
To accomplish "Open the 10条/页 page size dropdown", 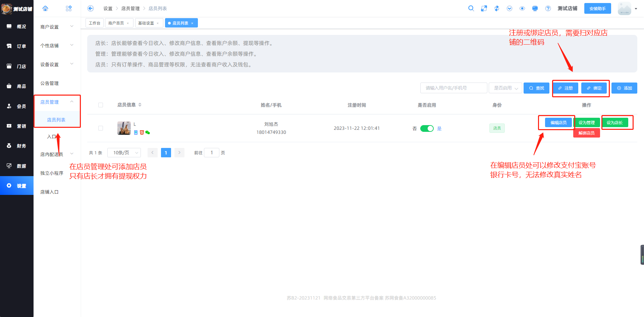I will coord(124,153).
